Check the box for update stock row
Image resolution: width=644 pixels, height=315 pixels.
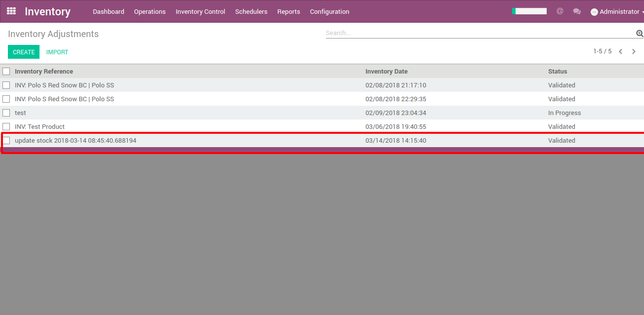point(6,141)
